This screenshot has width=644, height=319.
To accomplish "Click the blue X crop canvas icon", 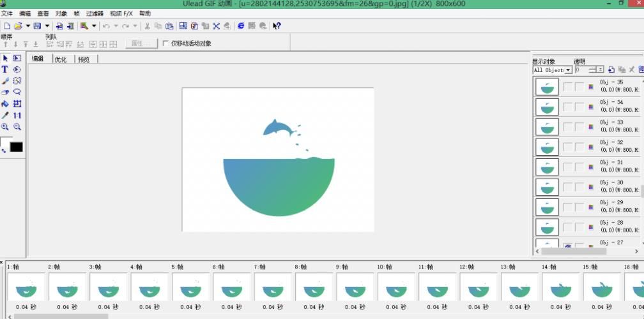I will click(217, 26).
